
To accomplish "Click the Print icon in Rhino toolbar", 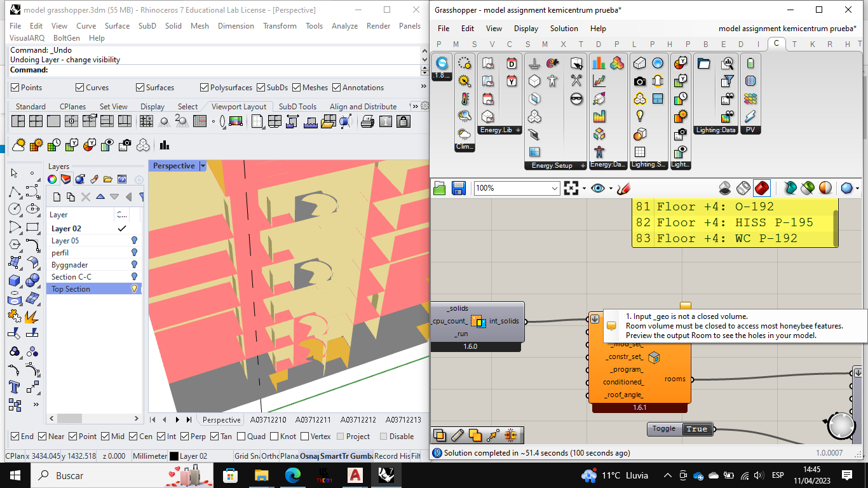I will 367,121.
